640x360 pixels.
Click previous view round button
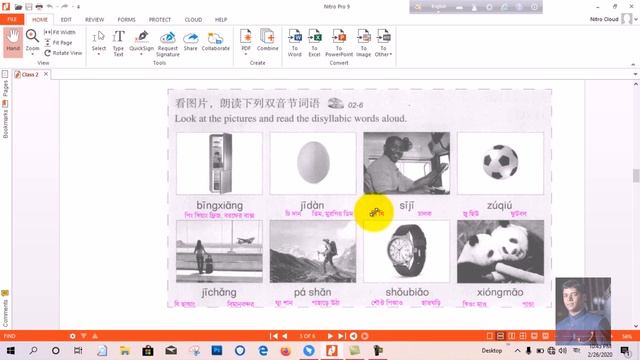353,336
